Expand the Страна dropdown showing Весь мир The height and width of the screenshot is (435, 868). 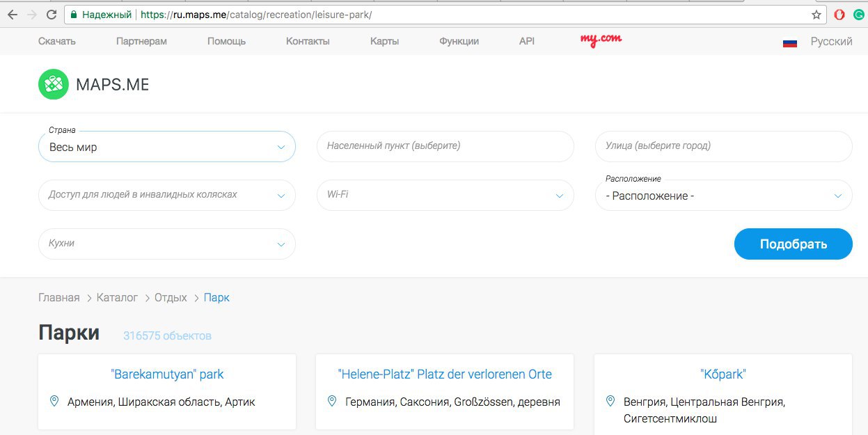[167, 147]
